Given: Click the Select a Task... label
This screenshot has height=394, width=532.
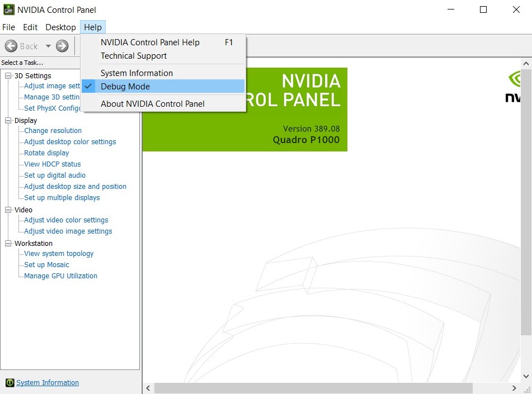Looking at the screenshot, I should point(22,63).
